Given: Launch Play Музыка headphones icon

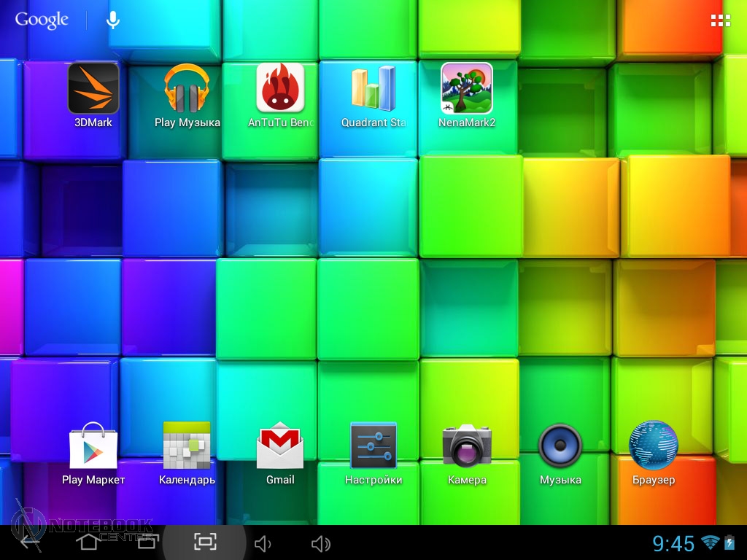Looking at the screenshot, I should click(187, 89).
